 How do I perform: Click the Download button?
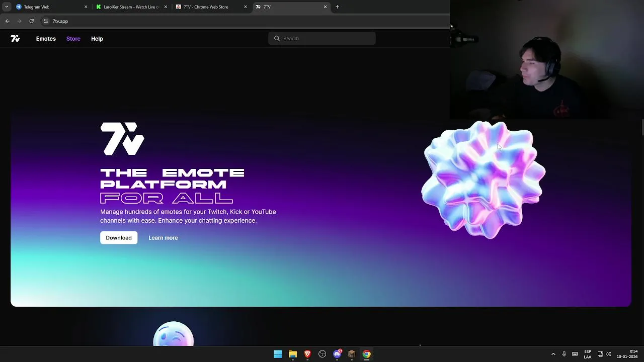[x=119, y=238]
